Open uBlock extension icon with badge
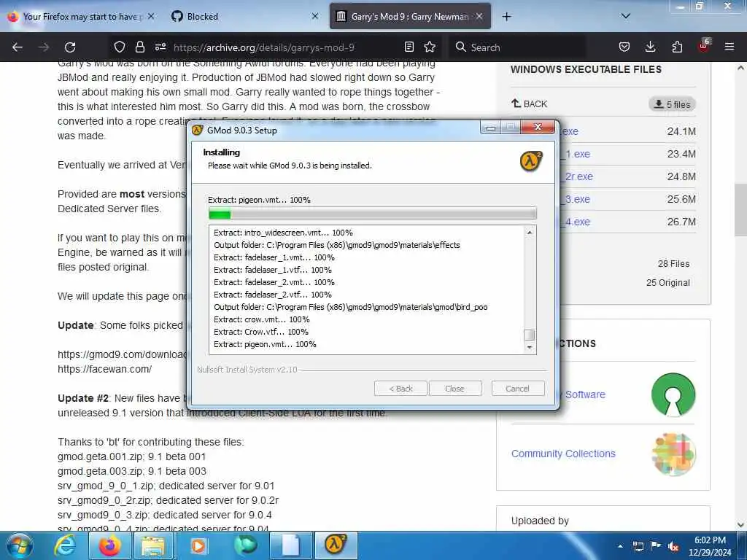Screen dimensions: 747x560 (704, 46)
